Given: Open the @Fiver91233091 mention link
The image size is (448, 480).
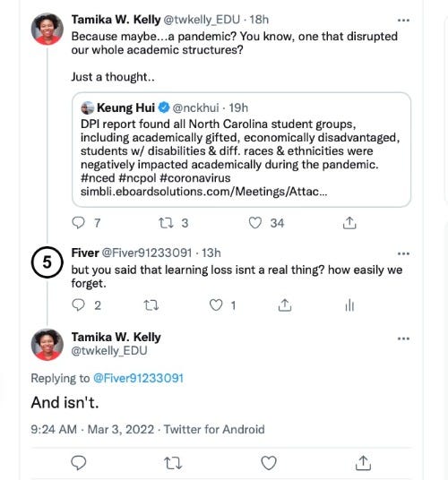Looking at the screenshot, I should tap(138, 378).
